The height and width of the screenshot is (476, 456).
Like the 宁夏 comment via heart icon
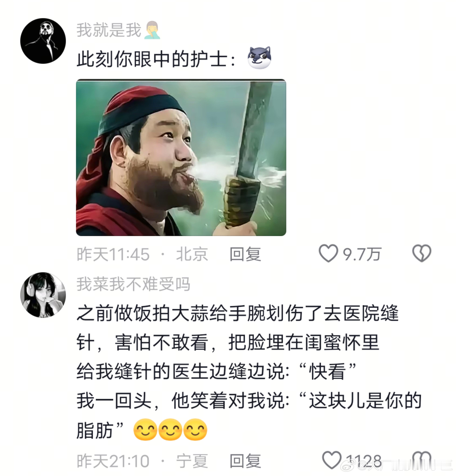[332, 460]
